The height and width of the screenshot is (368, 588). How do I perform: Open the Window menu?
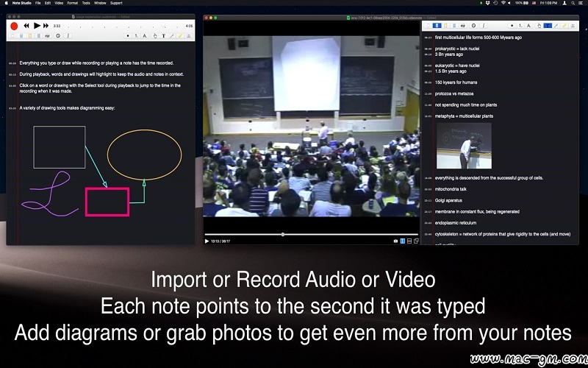(100, 3)
